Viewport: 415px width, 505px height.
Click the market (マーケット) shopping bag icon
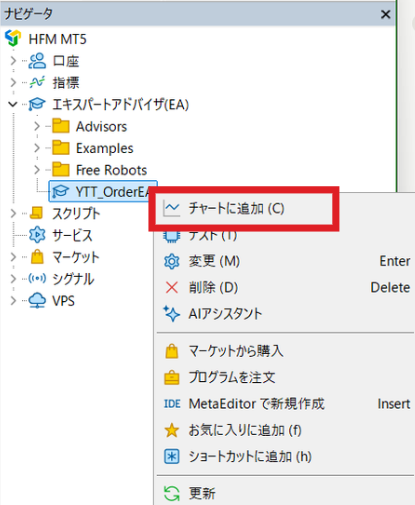tap(37, 257)
